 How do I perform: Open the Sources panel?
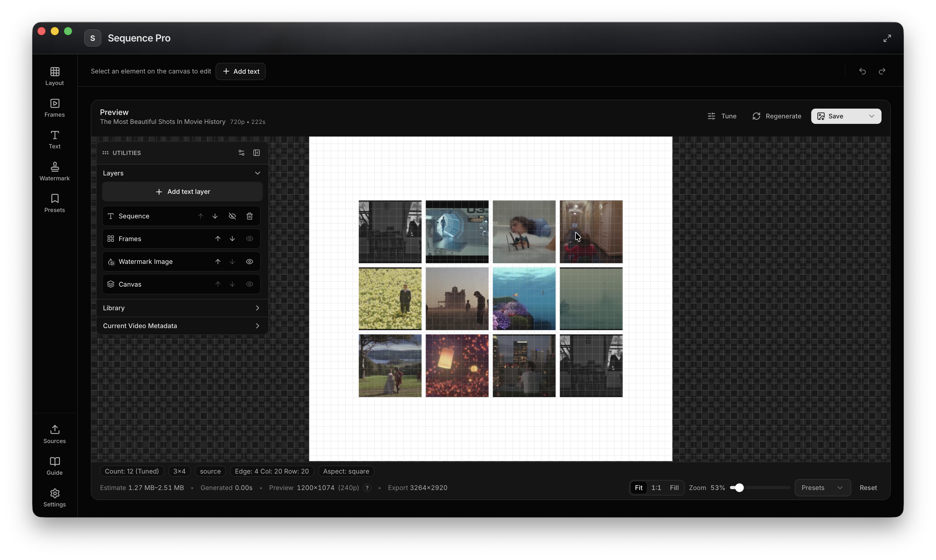54,434
